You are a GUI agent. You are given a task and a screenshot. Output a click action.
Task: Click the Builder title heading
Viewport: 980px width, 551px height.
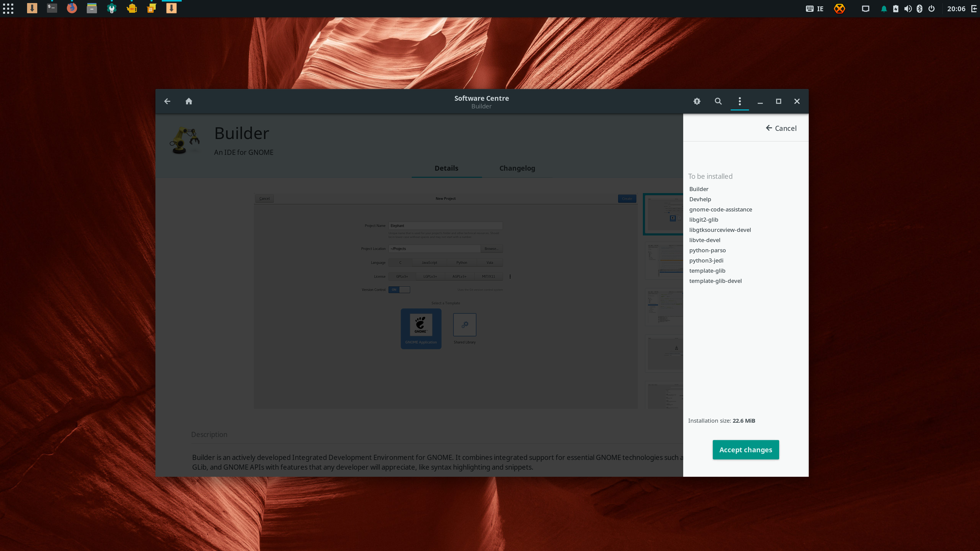242,133
